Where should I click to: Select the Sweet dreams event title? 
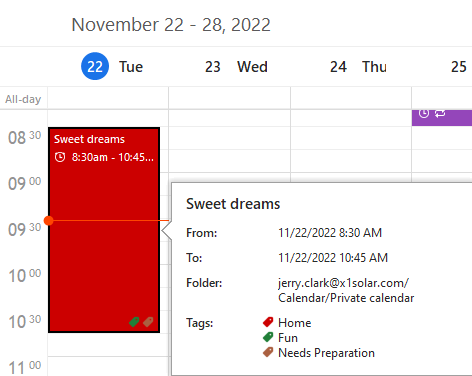click(x=89, y=139)
